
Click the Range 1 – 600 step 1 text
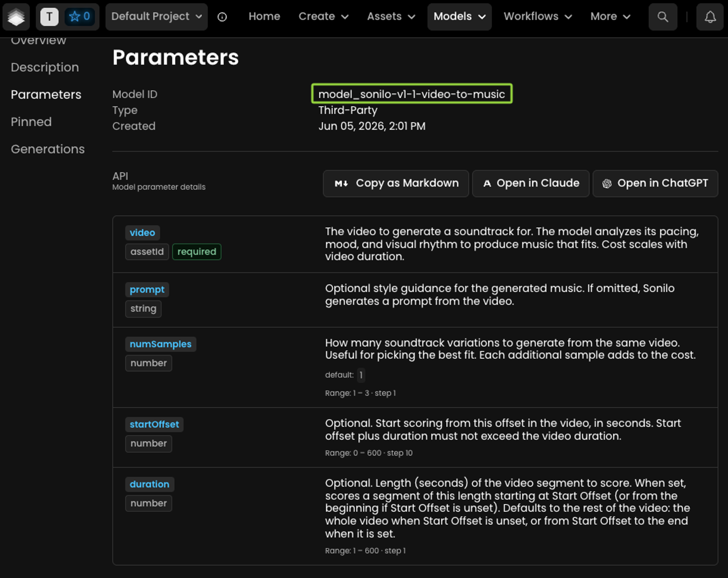pyautogui.click(x=365, y=551)
